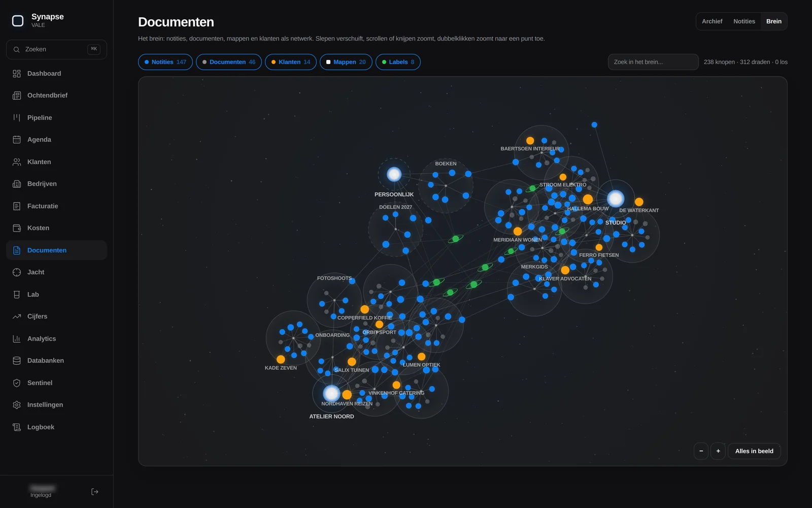Viewport: 812px width, 508px height.
Task: Select the STUDIO hub node
Action: (x=616, y=199)
